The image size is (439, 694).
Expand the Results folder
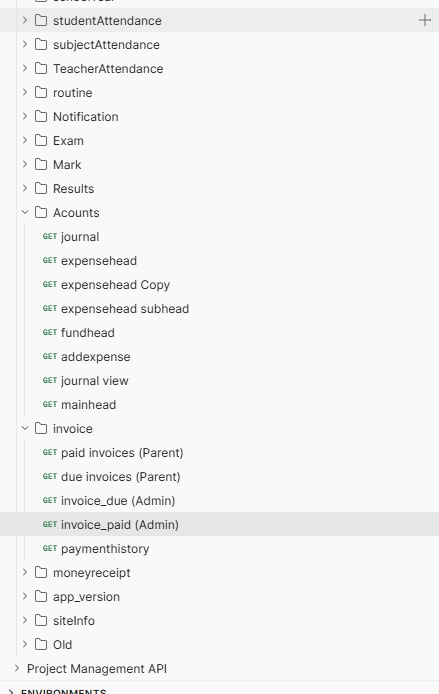coord(25,188)
